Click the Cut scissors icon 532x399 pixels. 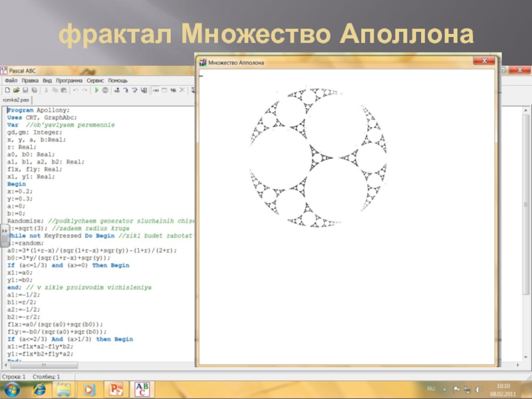[x=47, y=90]
